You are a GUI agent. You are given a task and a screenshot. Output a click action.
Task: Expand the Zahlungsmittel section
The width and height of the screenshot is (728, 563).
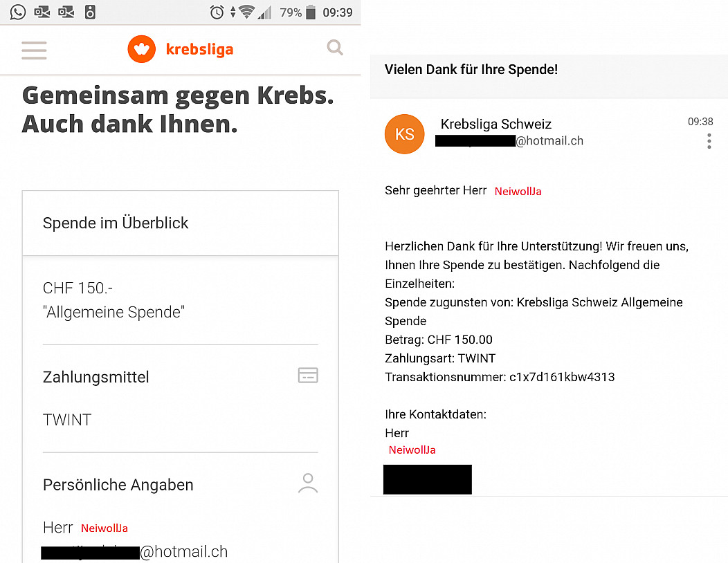click(96, 377)
